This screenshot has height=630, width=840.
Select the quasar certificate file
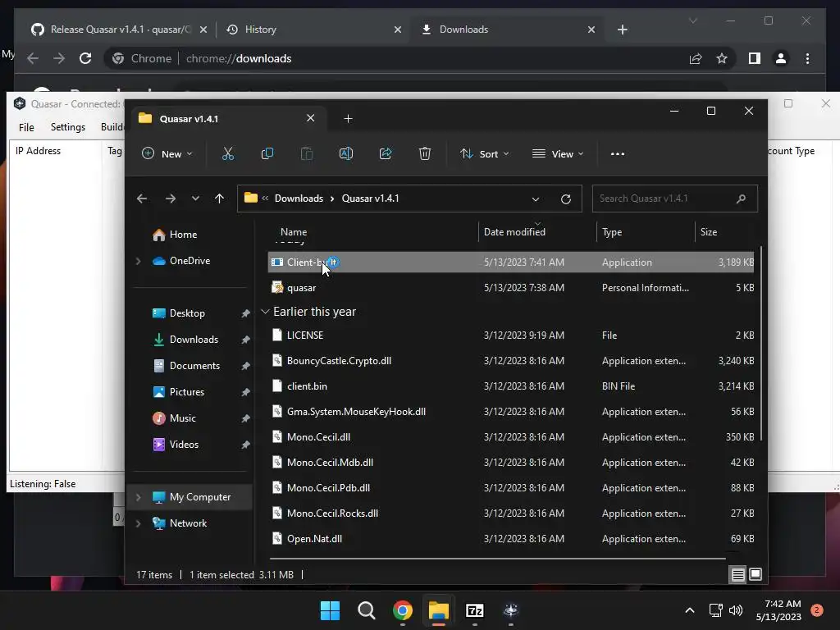point(510,288)
